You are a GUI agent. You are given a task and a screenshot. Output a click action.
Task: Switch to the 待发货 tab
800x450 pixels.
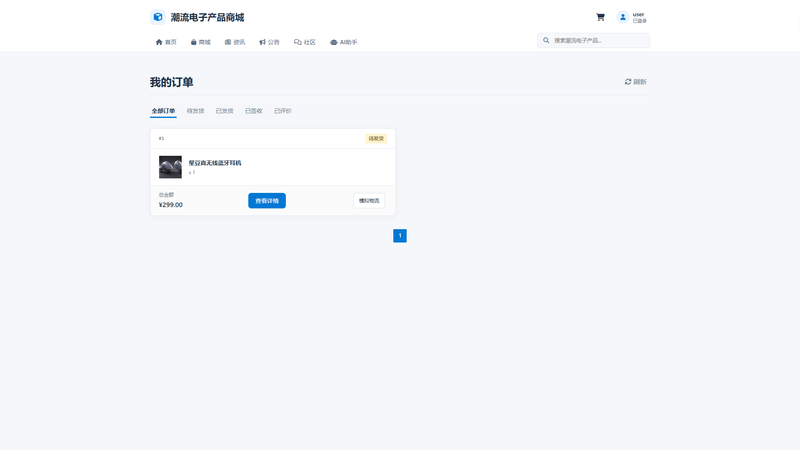pos(195,111)
